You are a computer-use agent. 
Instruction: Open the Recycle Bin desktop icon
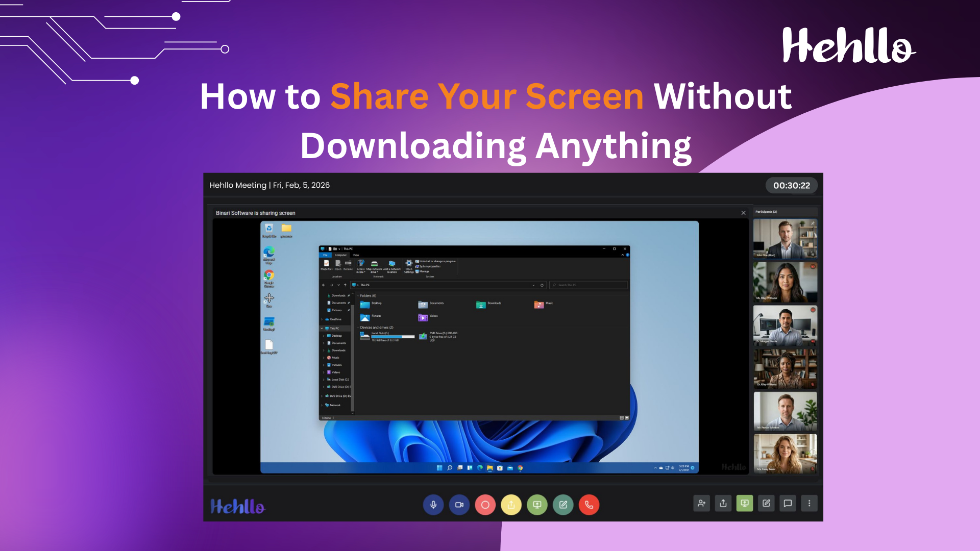click(269, 230)
